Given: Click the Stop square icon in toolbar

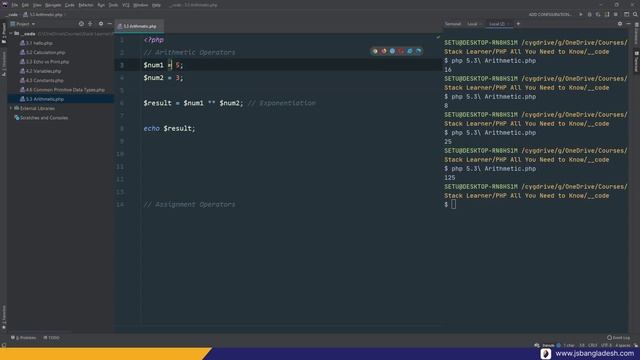Looking at the screenshot, I should [x=616, y=14].
